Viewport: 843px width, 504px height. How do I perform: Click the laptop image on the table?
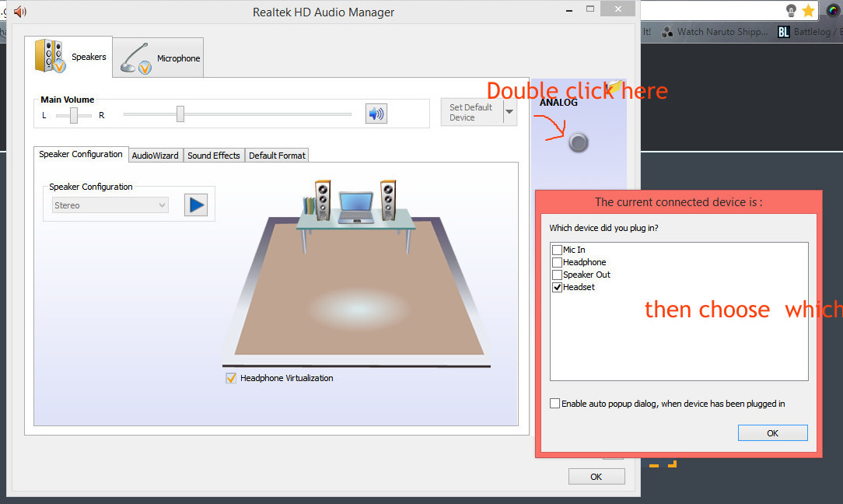356,208
